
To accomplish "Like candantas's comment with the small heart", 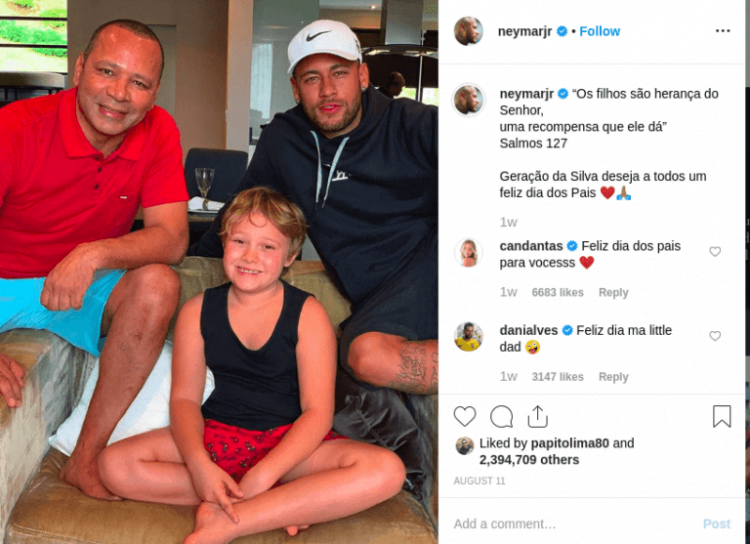I will (715, 251).
